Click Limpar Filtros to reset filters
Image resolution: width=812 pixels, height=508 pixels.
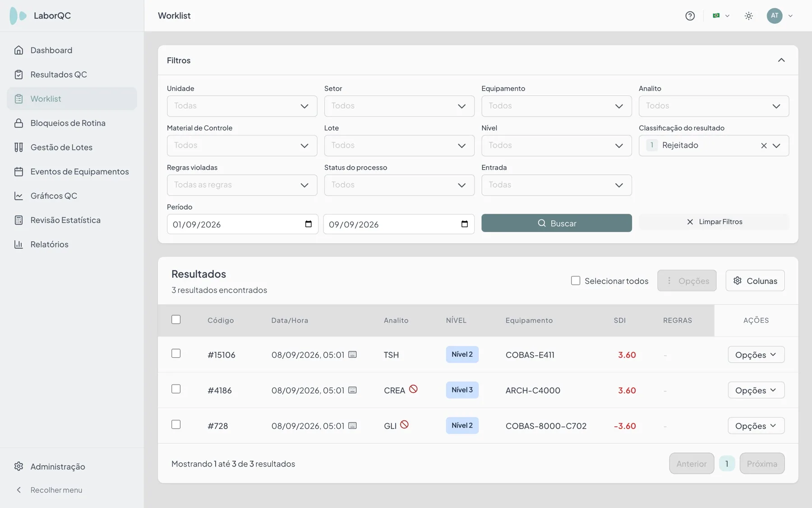point(714,222)
